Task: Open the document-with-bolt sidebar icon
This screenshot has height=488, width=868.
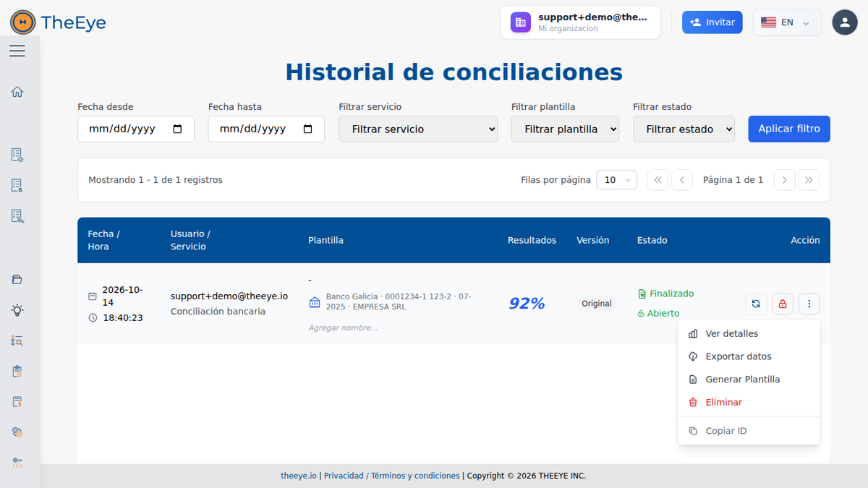Action: tap(17, 401)
